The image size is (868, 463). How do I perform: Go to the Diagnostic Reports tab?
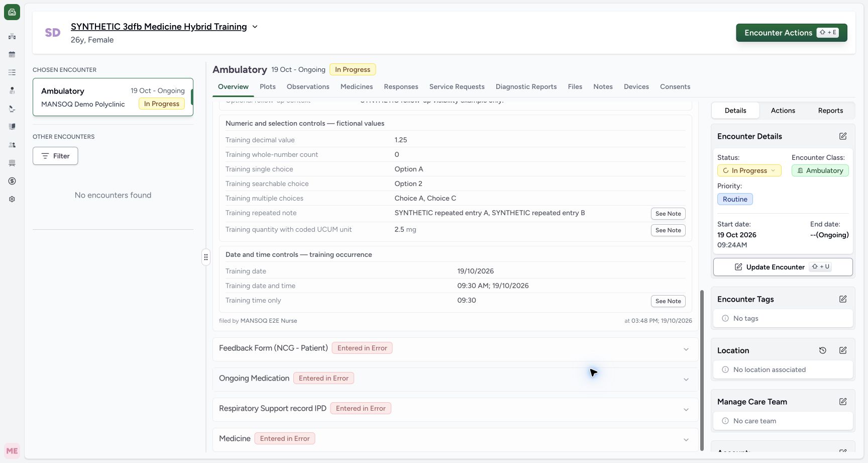pyautogui.click(x=526, y=86)
